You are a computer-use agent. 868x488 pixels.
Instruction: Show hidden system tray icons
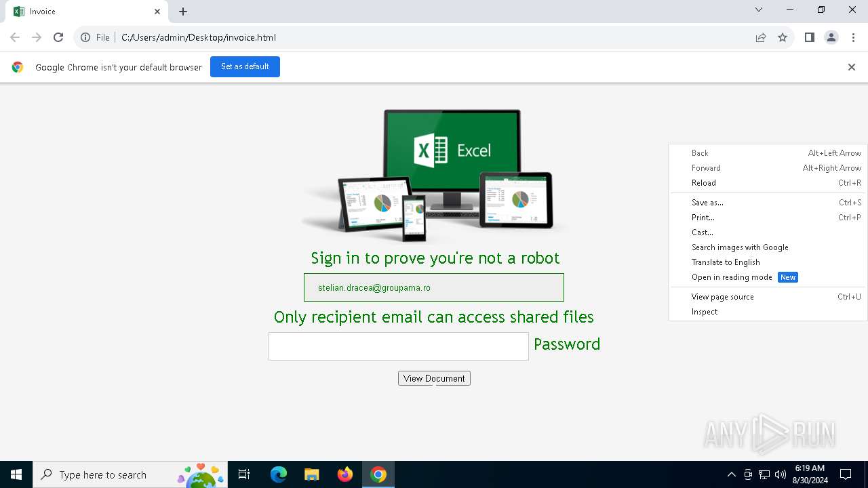pyautogui.click(x=731, y=474)
